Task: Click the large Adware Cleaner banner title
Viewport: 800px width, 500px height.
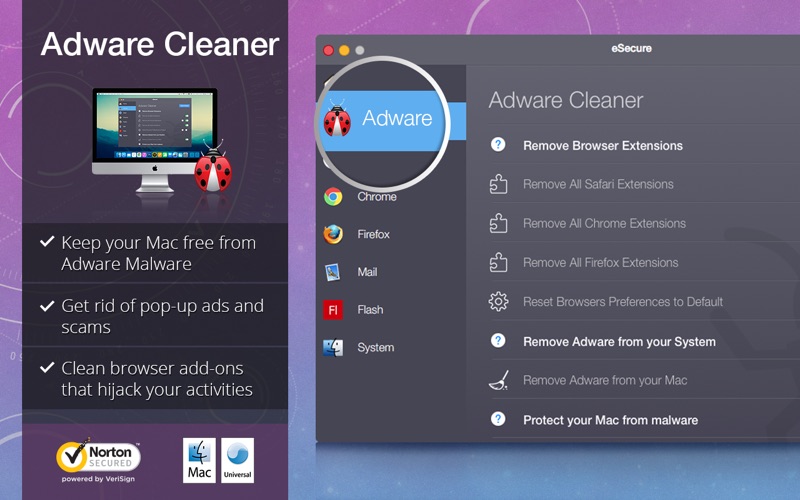Action: click(160, 44)
